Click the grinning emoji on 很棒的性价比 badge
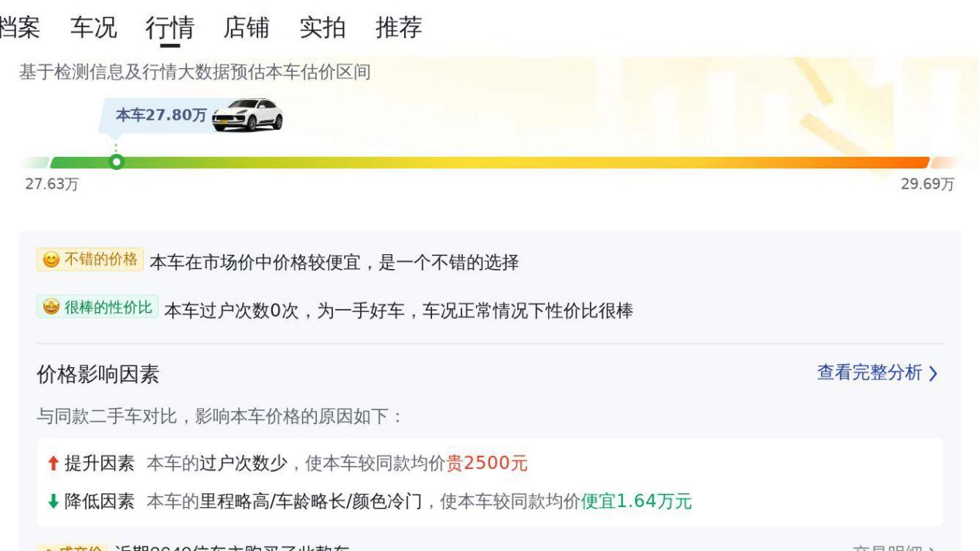 pyautogui.click(x=51, y=307)
